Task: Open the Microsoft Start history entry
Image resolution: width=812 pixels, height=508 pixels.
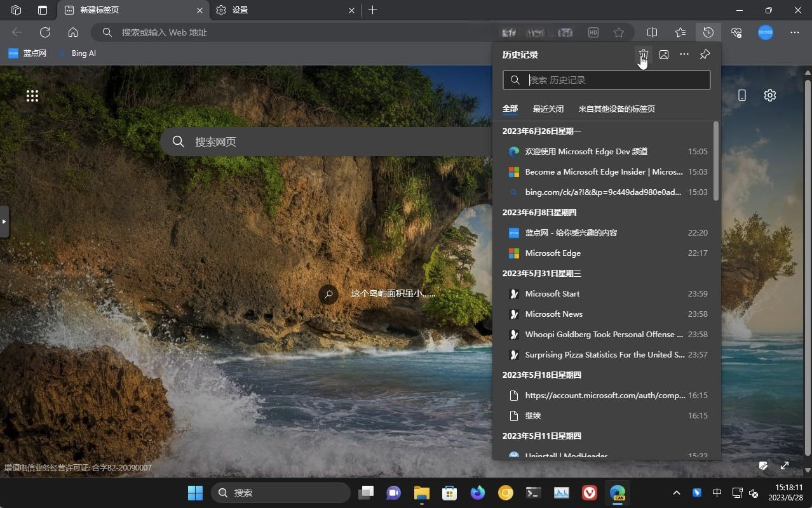Action: tap(552, 293)
